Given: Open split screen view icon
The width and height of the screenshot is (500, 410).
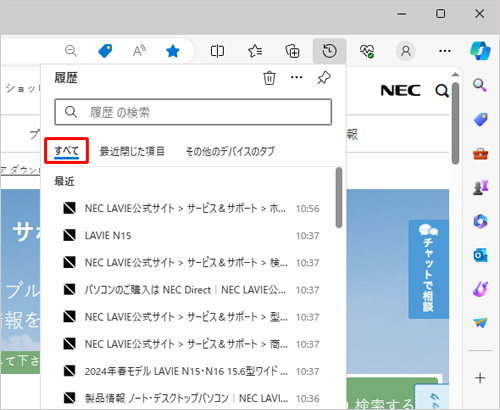Looking at the screenshot, I should point(217,51).
